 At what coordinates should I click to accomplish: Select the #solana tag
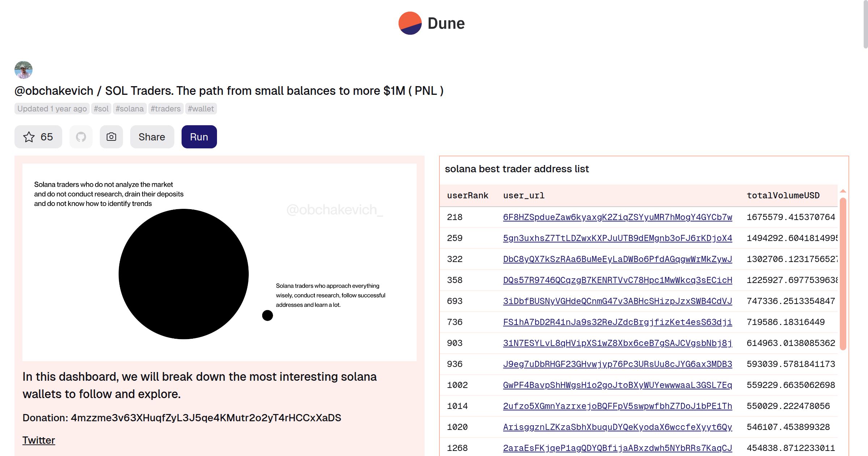(x=129, y=109)
